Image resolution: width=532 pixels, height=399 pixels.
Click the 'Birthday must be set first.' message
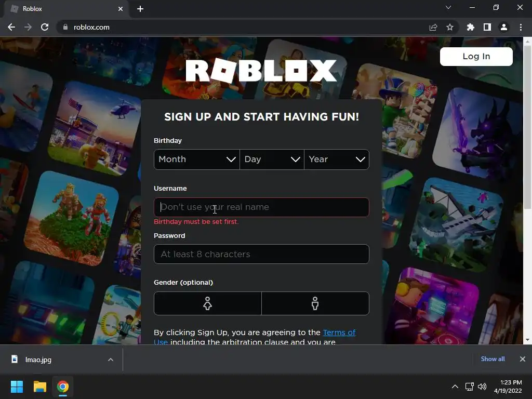pos(196,221)
